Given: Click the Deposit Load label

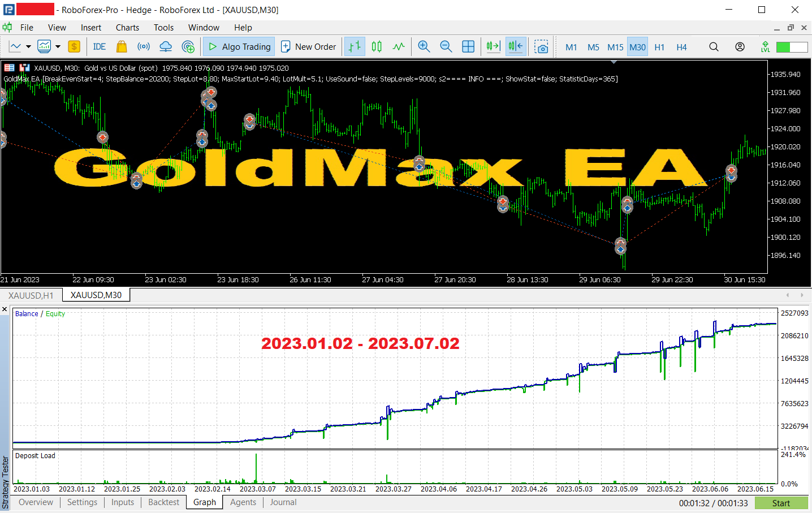Looking at the screenshot, I should click(35, 456).
